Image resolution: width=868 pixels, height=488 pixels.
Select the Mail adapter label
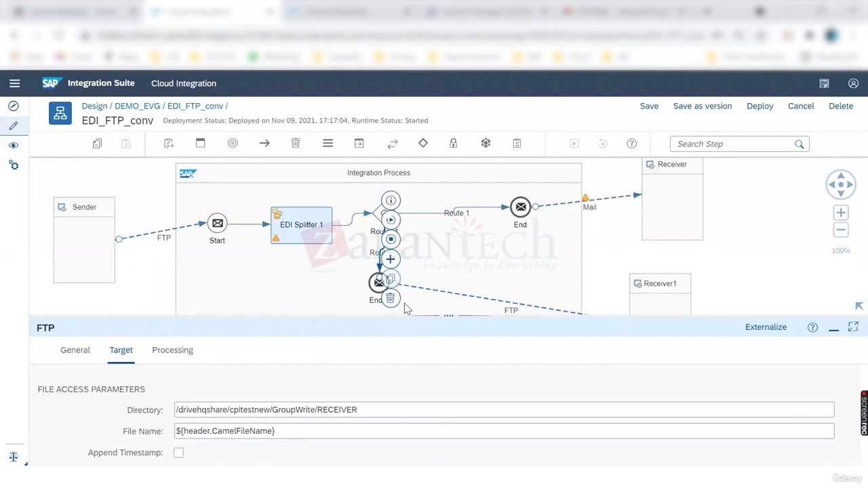tap(589, 207)
